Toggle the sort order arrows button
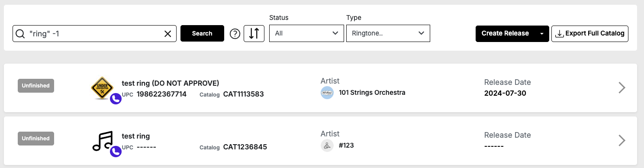 pos(254,33)
